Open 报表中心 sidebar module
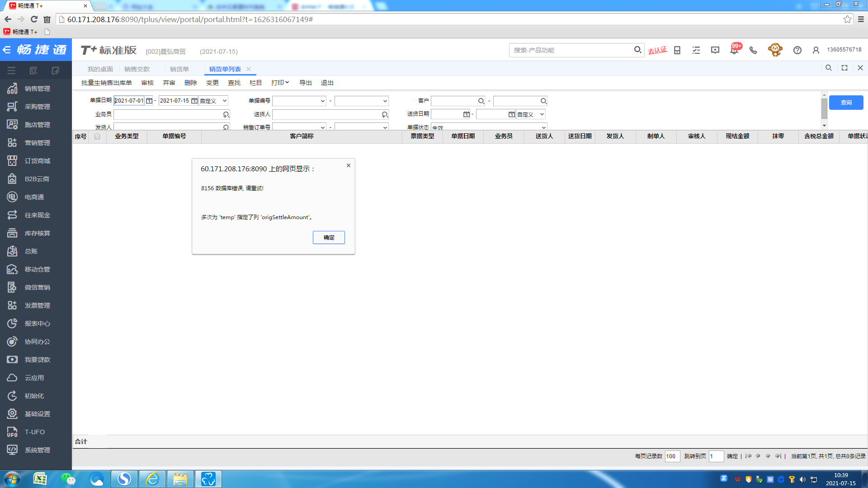 point(36,324)
